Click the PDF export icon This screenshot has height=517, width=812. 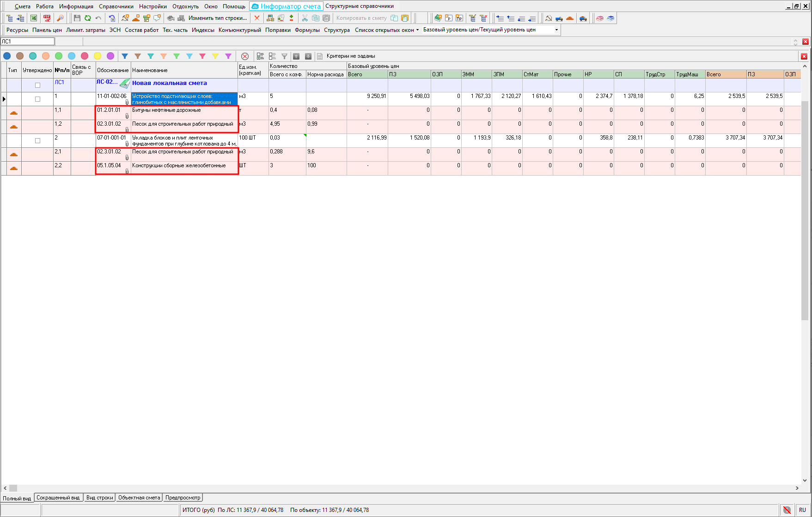coord(47,18)
